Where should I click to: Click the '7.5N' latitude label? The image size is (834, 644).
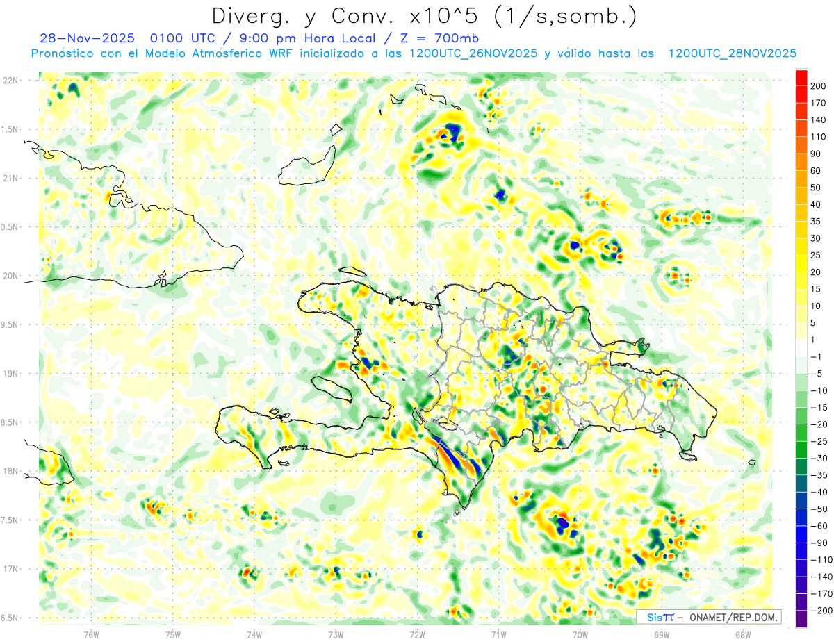(x=10, y=520)
